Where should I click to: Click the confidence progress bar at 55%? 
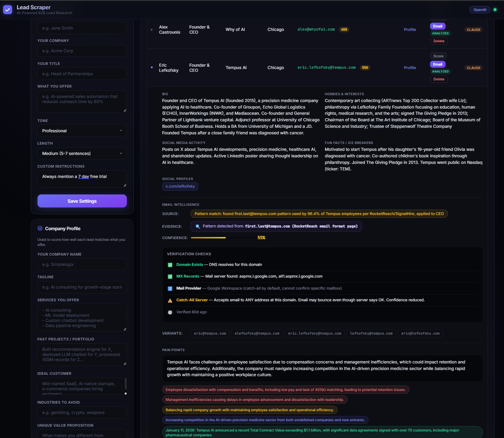222,238
